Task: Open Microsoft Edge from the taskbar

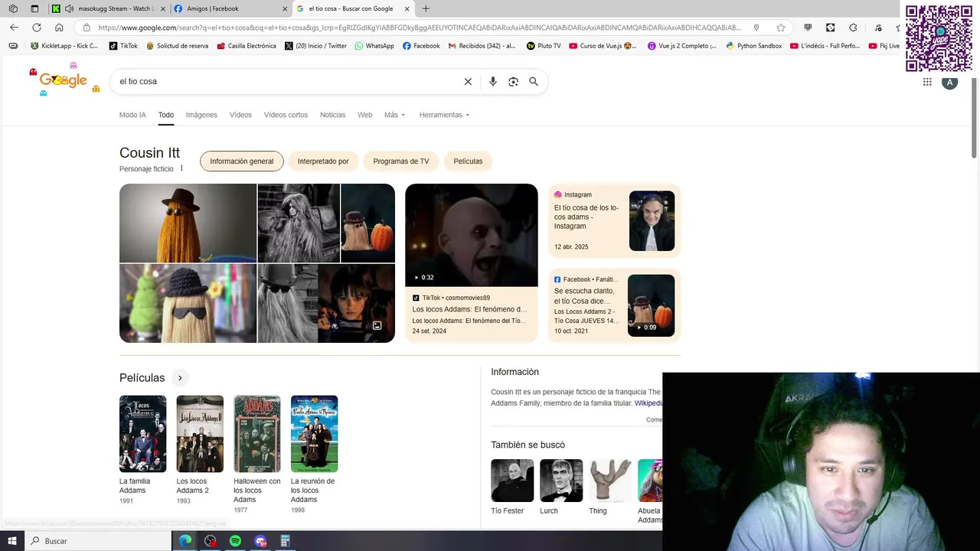Action: click(185, 541)
